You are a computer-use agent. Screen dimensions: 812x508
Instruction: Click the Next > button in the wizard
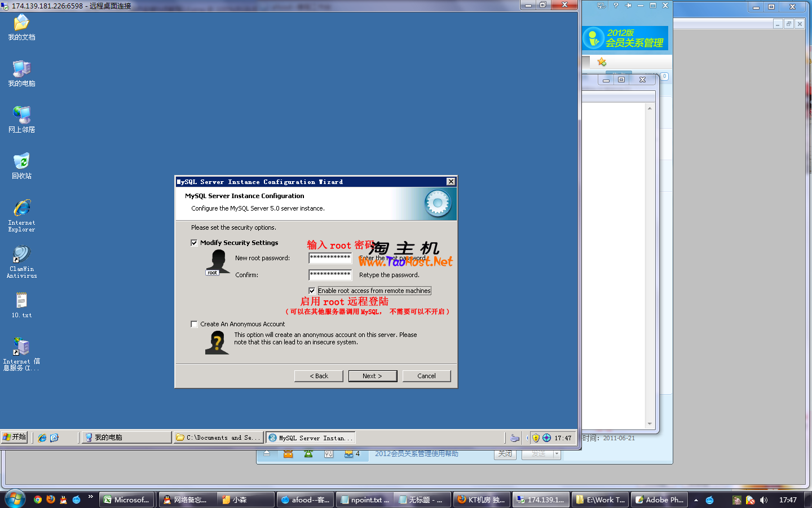coord(373,376)
